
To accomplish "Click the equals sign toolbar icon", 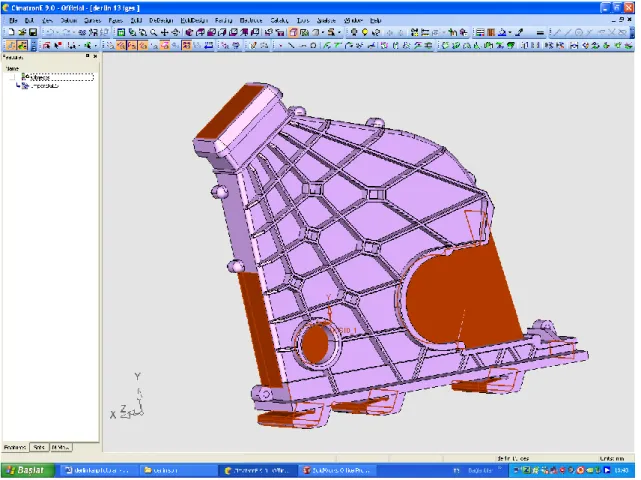I will pos(540,32).
